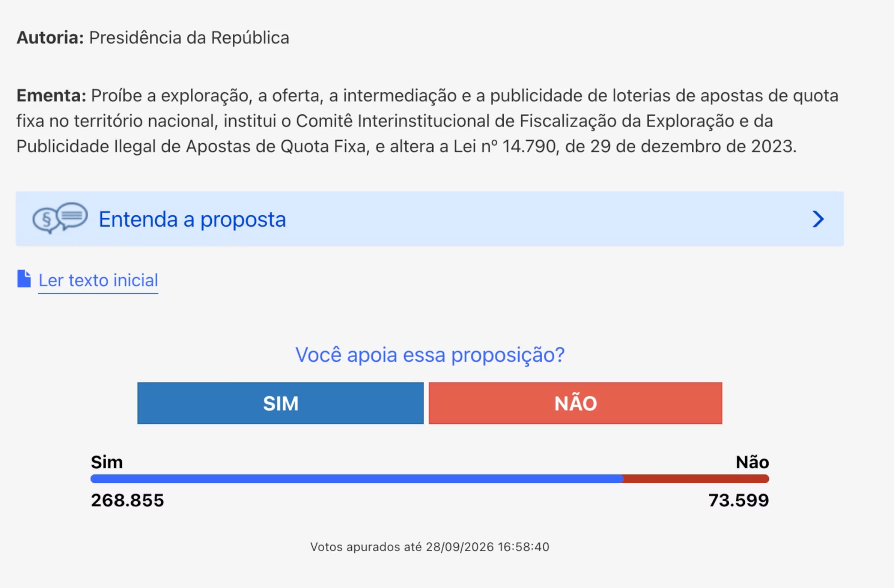Click the Lei nº 14.790 reference text
This screenshot has height=588, width=894.
505,146
